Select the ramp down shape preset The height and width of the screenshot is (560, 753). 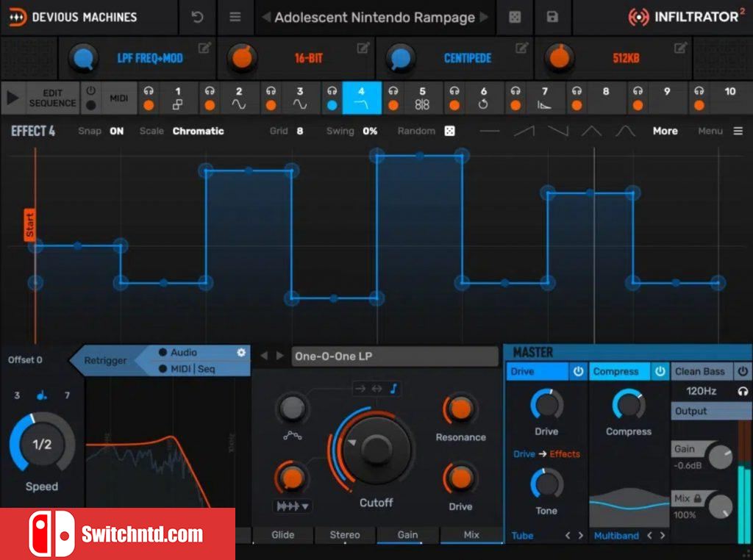558,131
